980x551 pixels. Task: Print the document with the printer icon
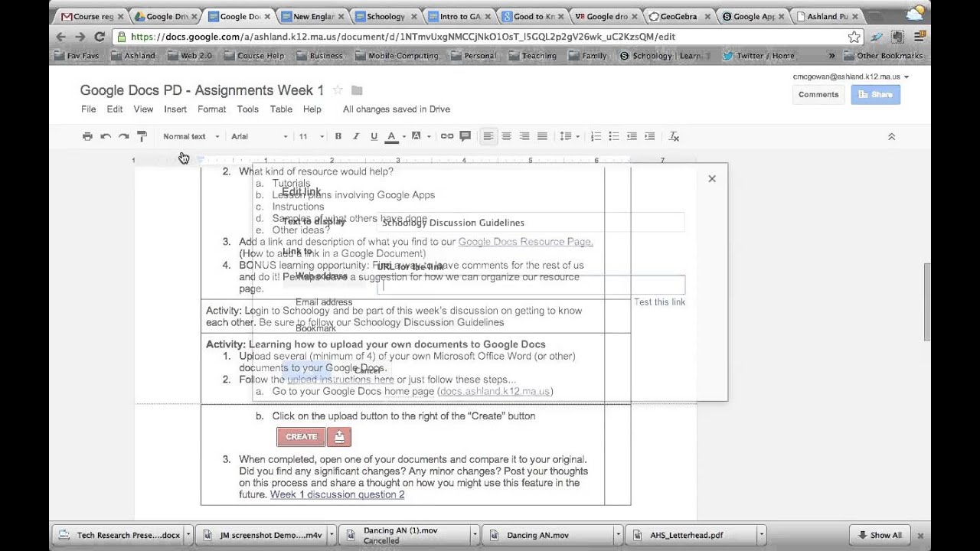87,136
